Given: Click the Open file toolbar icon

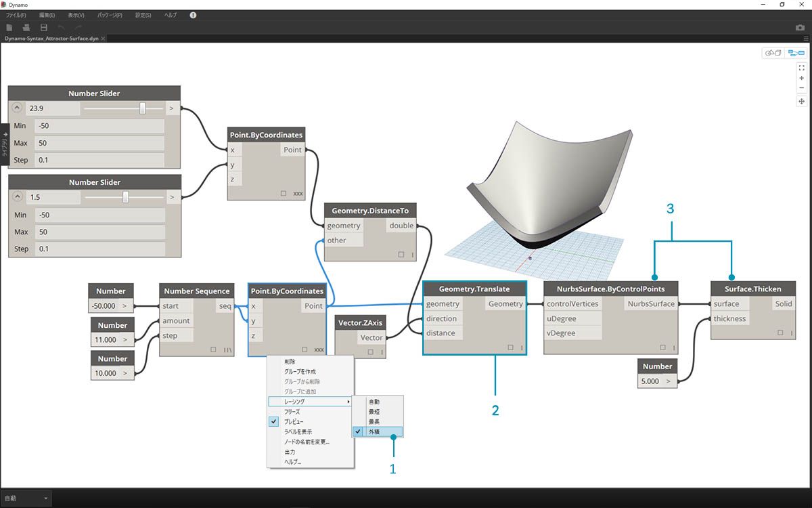Looking at the screenshot, I should click(x=26, y=27).
